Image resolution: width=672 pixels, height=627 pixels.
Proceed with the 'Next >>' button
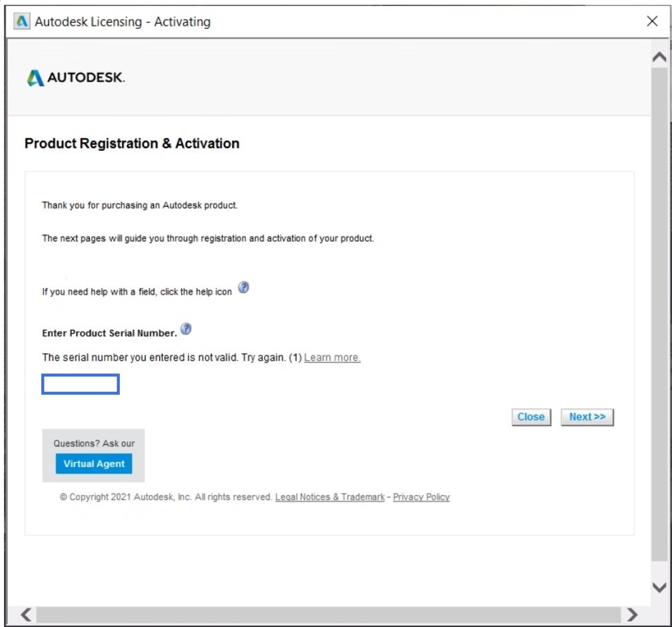(587, 417)
